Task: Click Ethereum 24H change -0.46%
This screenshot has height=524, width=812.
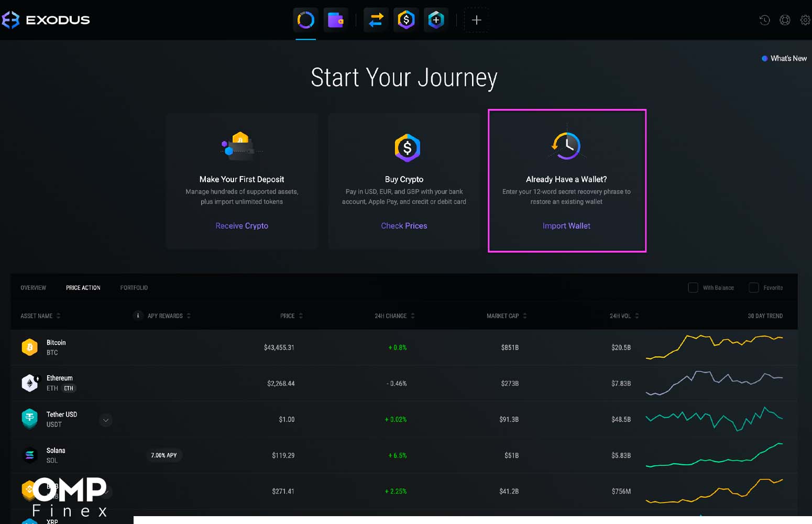Action: point(397,384)
